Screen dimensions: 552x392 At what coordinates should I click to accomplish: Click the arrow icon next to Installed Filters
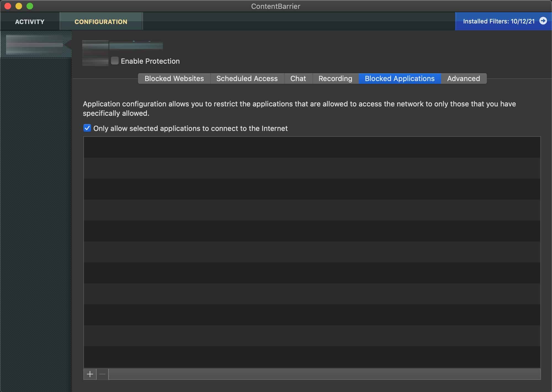(543, 21)
